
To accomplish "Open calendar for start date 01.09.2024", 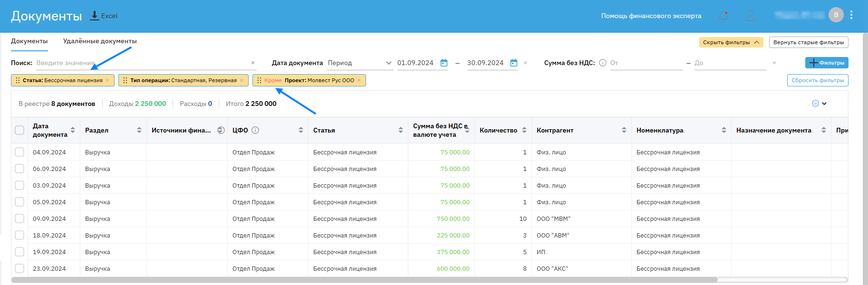I will pos(444,63).
